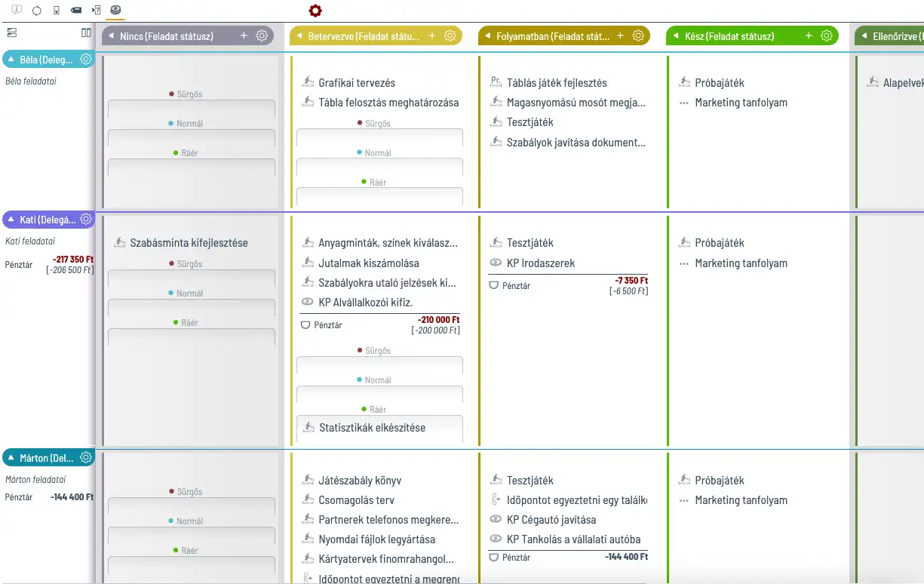Click the red gear icon in the top bar

click(x=315, y=11)
